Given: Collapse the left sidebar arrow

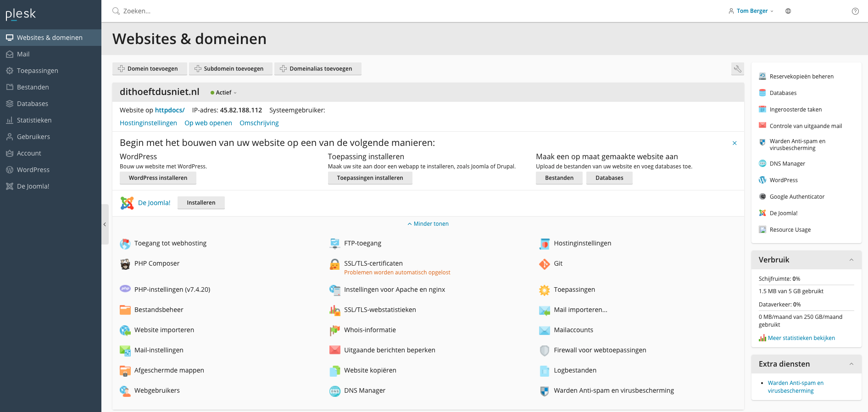Looking at the screenshot, I should 105,224.
